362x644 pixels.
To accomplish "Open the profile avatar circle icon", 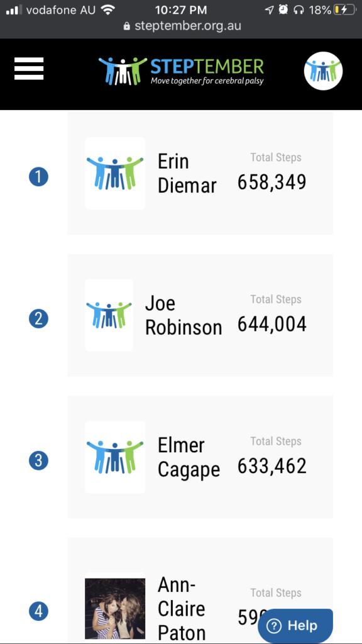I will point(323,70).
